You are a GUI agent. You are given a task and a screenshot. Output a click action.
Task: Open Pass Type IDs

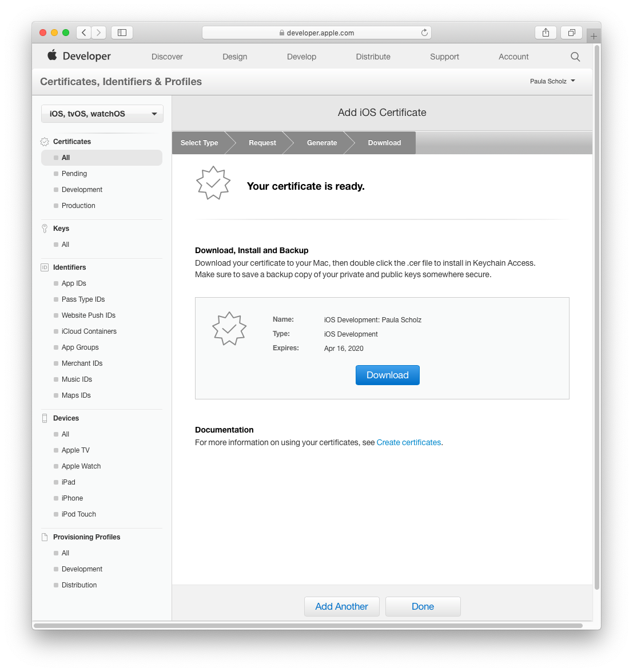click(83, 299)
